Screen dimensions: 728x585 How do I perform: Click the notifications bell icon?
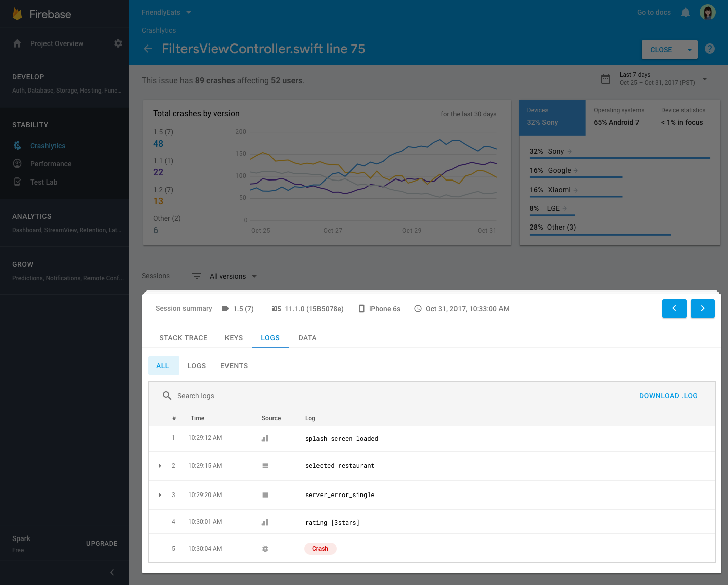[685, 12]
